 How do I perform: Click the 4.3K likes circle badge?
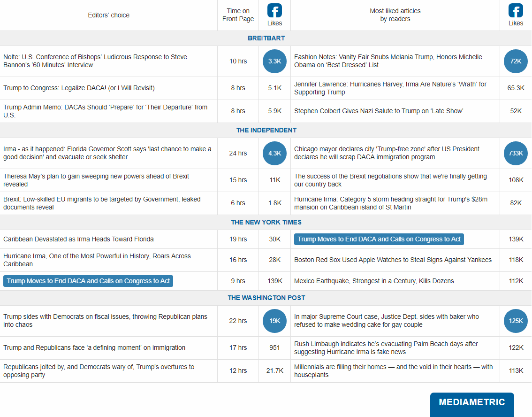tap(274, 153)
